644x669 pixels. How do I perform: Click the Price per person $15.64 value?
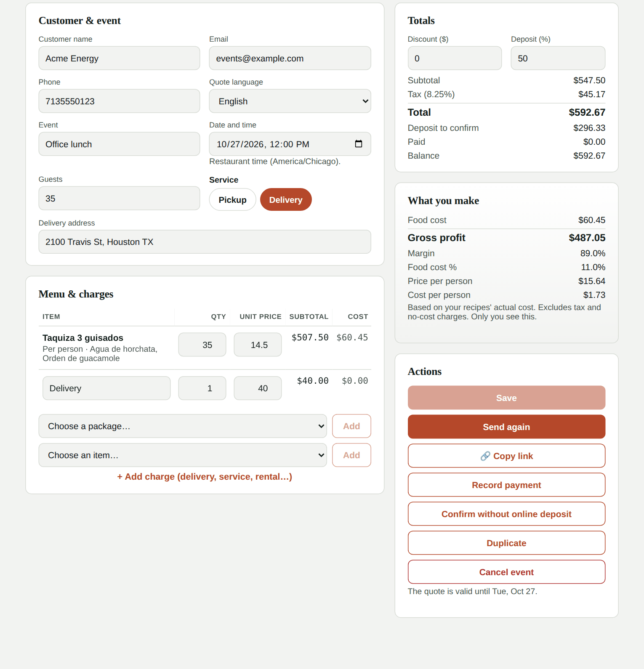(592, 281)
